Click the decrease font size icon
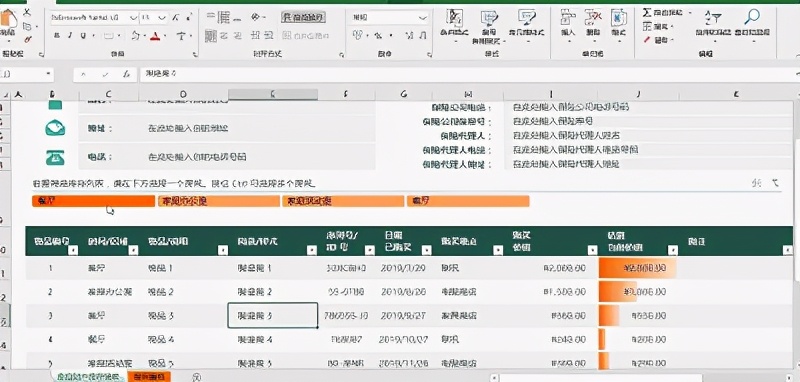This screenshot has height=382, width=800. 188,18
